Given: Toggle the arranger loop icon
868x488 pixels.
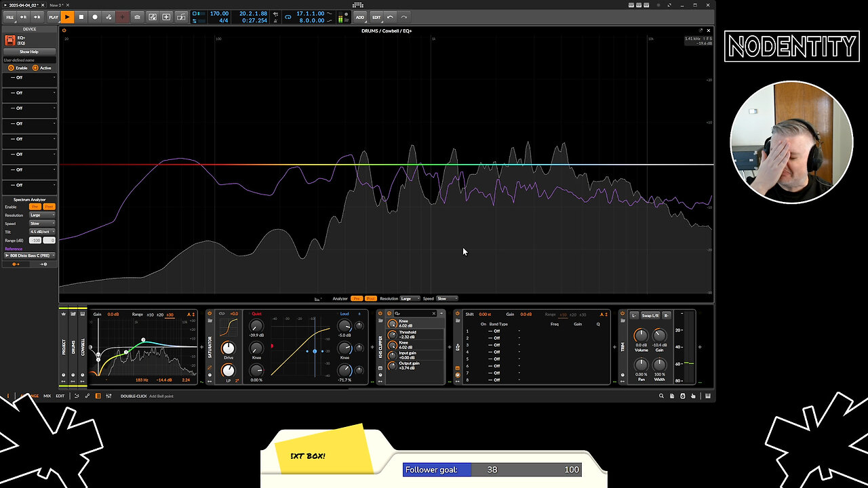Looking at the screenshot, I should (288, 17).
